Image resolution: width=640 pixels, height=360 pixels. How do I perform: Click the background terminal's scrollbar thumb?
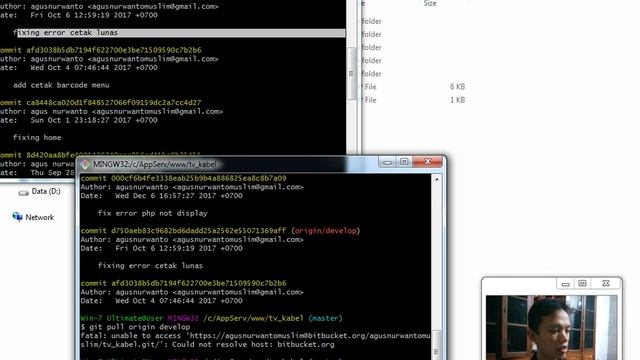[x=351, y=73]
